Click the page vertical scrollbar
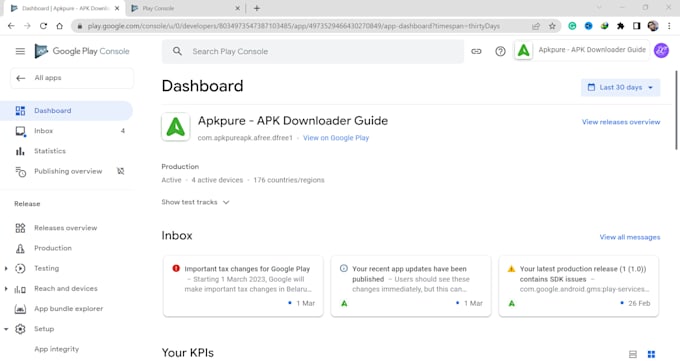 pos(676,110)
